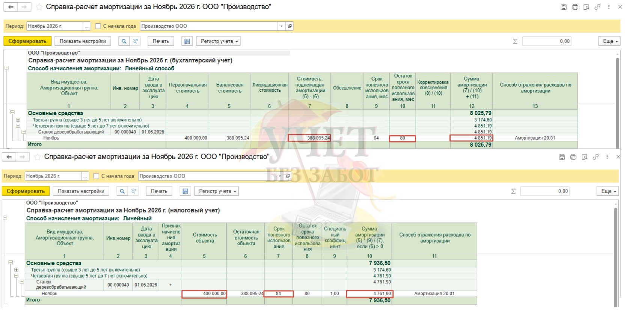
Task: Open 'Регистр учета' dropdown in lower window
Action: coord(217,191)
